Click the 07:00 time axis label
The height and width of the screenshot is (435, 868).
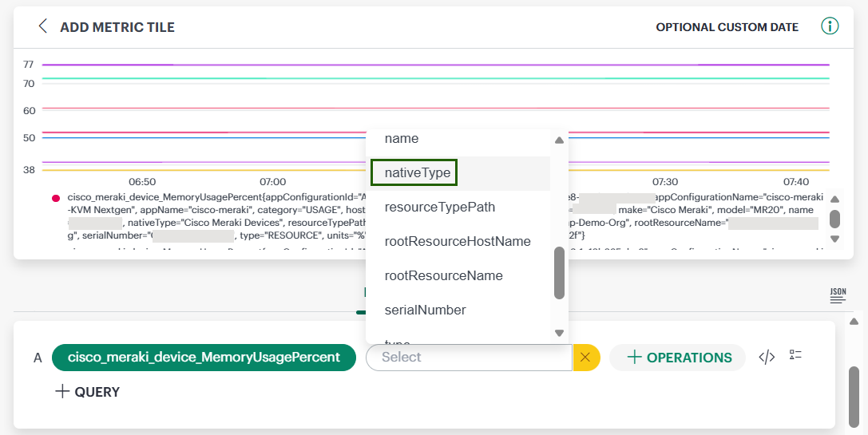click(273, 181)
